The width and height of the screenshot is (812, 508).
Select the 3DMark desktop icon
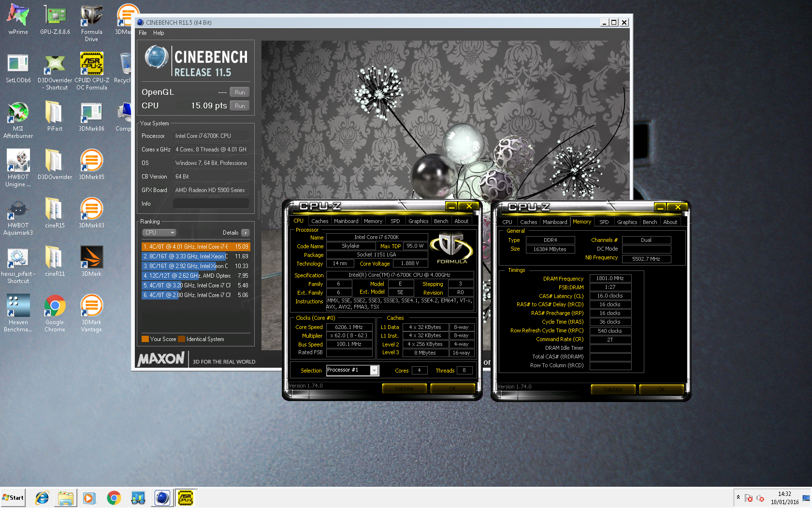(x=91, y=261)
